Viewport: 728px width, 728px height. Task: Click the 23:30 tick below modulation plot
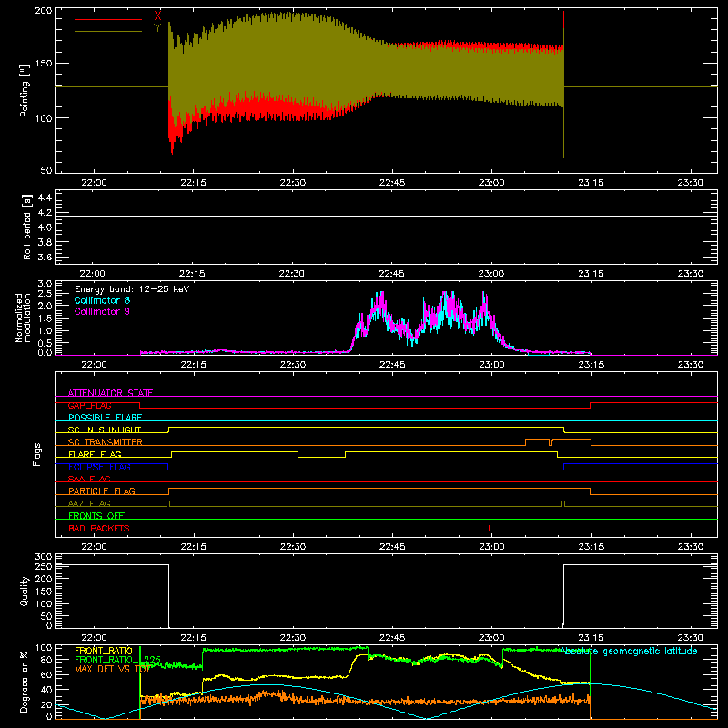coord(691,365)
